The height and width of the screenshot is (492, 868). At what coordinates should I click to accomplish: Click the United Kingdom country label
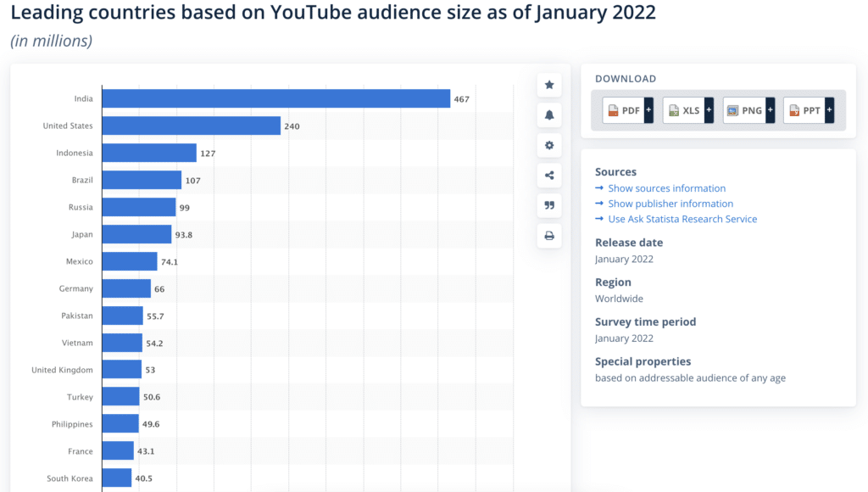[x=62, y=370]
